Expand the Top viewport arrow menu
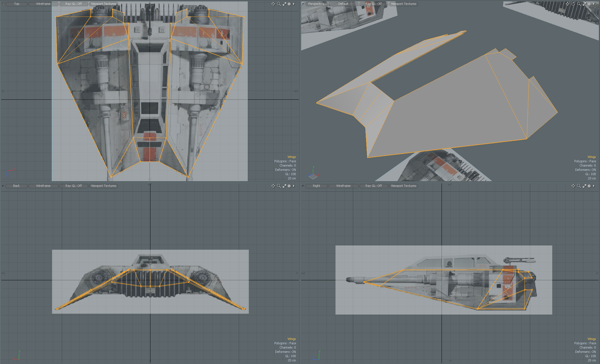Viewport: 600px width, 364px height. [294, 4]
